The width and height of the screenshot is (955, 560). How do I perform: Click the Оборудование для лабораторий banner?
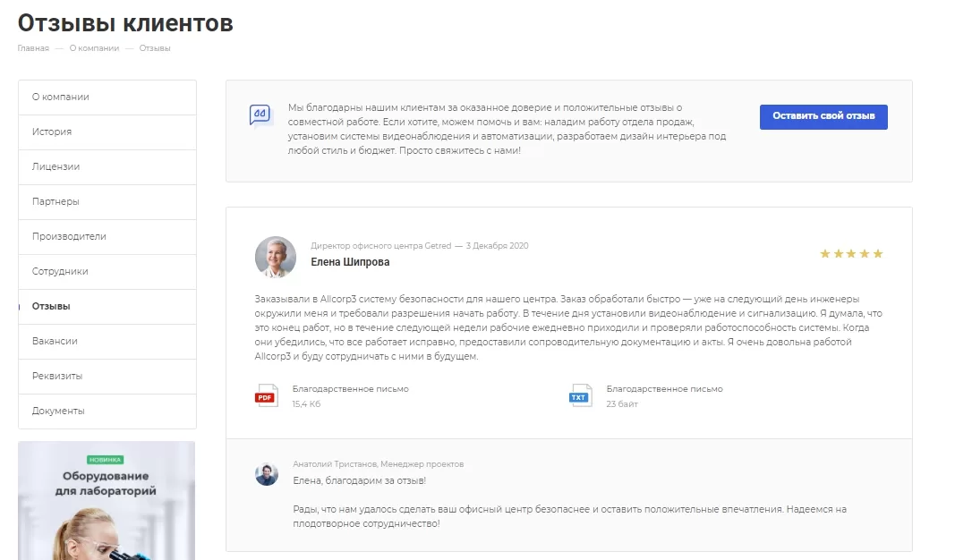(107, 500)
